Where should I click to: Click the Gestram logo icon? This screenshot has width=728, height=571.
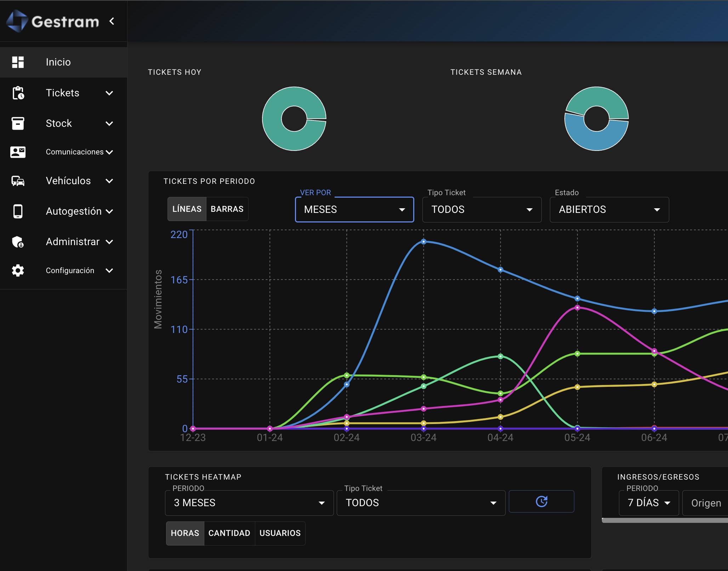17,21
